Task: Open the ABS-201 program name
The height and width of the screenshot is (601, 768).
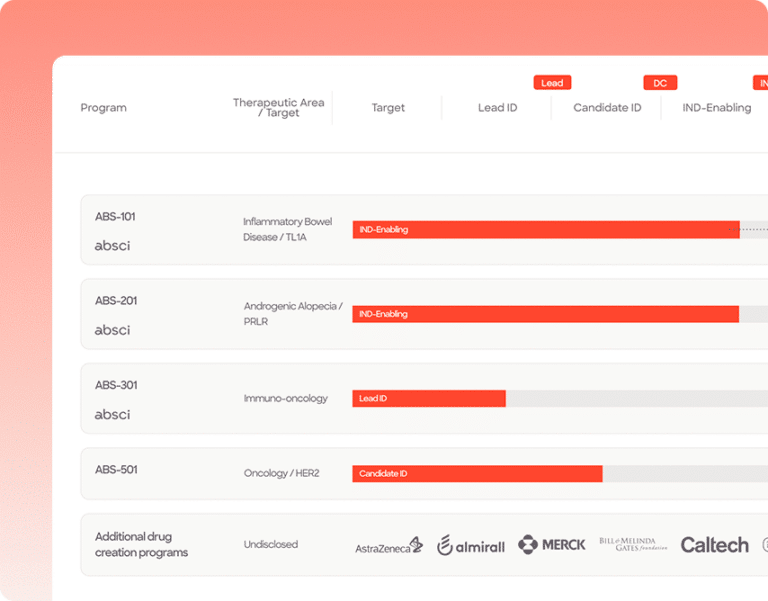Action: point(116,301)
